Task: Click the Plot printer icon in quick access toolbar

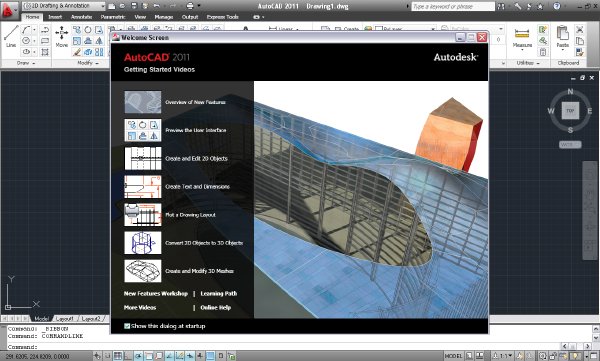Action: [x=190, y=6]
